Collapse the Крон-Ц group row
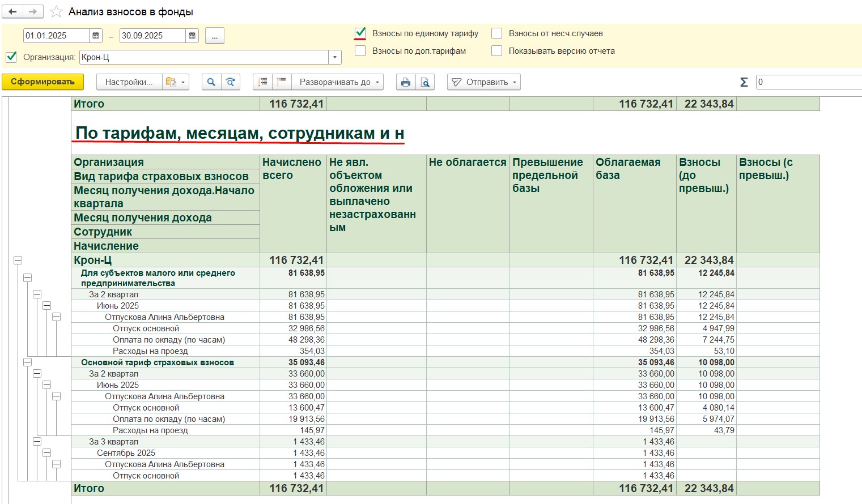 click(x=18, y=260)
